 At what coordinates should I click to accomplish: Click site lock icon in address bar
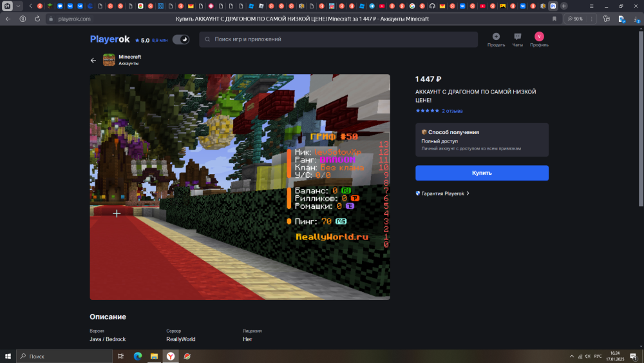(51, 19)
